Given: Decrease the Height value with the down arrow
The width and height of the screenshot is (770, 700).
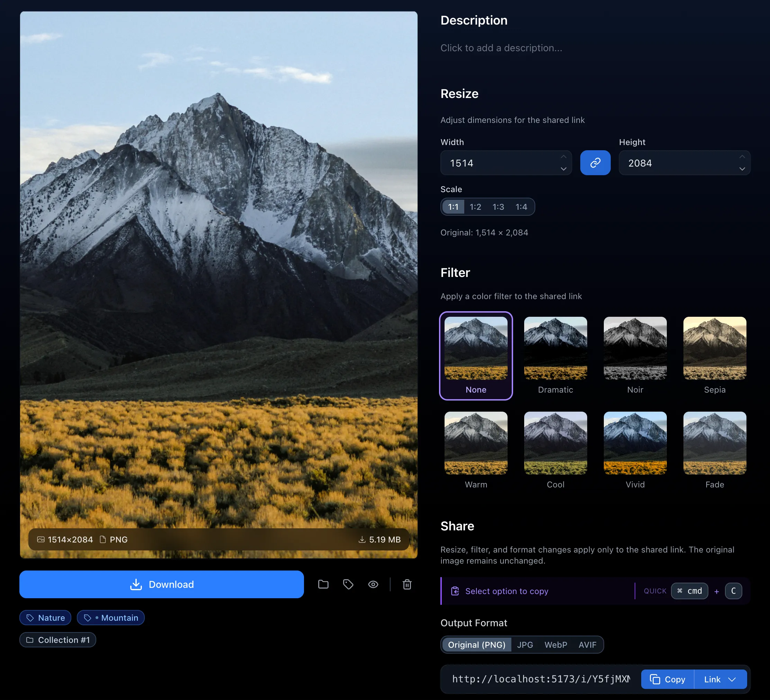Looking at the screenshot, I should tap(742, 169).
